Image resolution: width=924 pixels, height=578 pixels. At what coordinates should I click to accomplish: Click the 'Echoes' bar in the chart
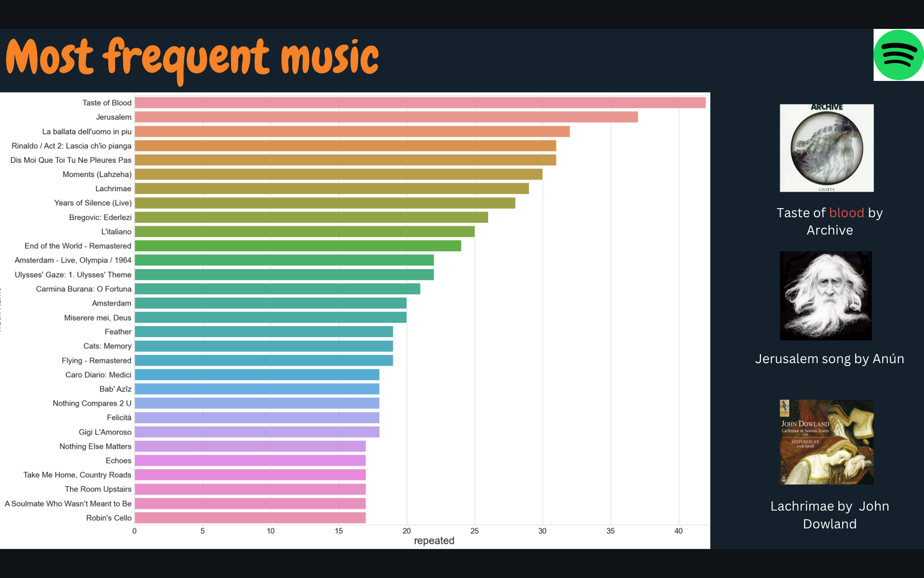pyautogui.click(x=249, y=460)
